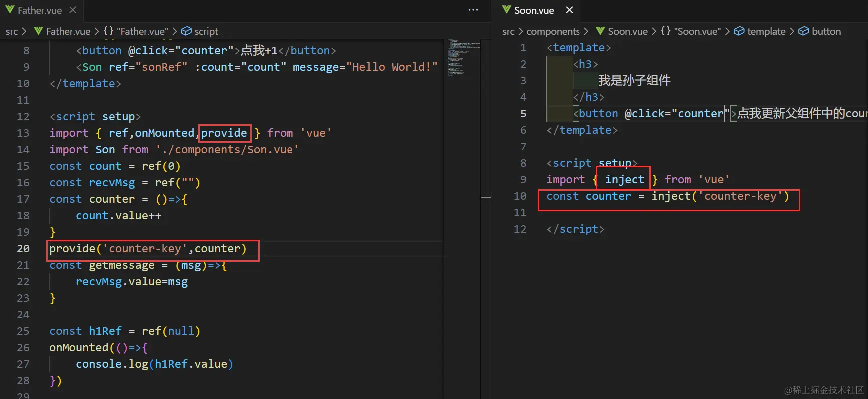Click the "</template>" closing tag in Father.vue

click(x=85, y=84)
